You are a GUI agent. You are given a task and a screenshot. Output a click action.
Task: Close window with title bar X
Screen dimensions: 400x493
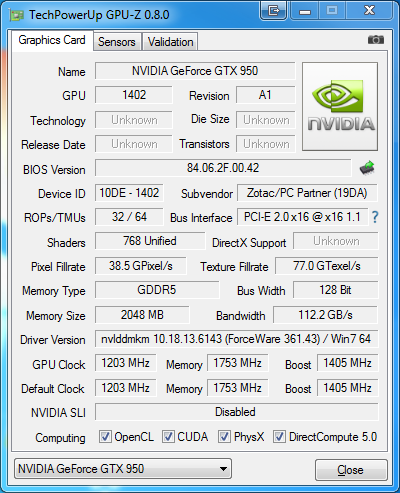click(369, 10)
